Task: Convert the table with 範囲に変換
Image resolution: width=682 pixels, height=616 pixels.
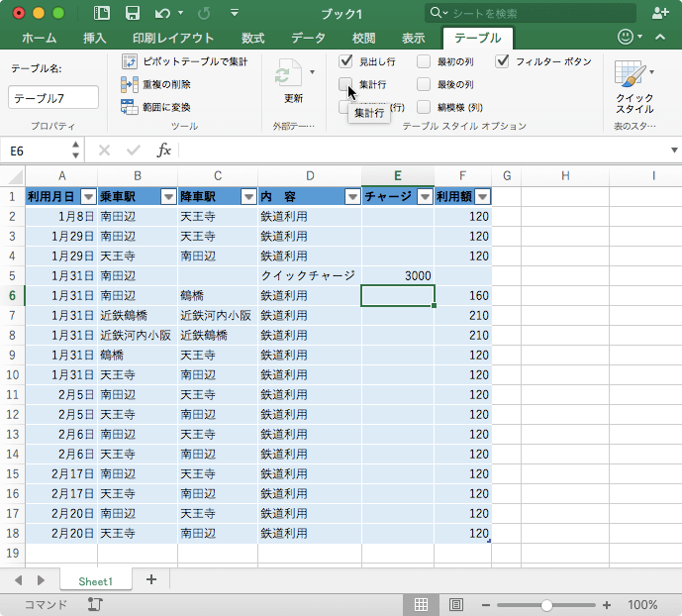Action: click(x=156, y=107)
